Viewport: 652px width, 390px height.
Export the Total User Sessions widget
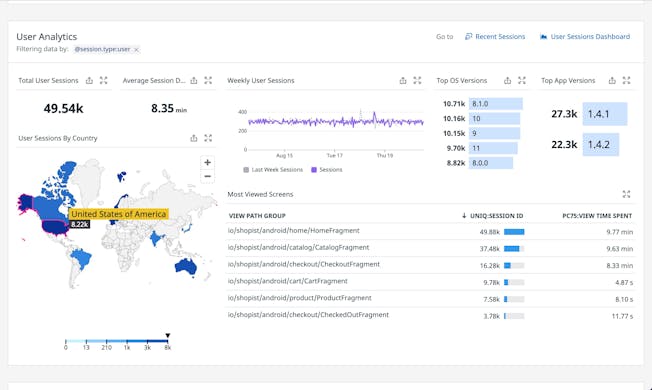click(89, 81)
